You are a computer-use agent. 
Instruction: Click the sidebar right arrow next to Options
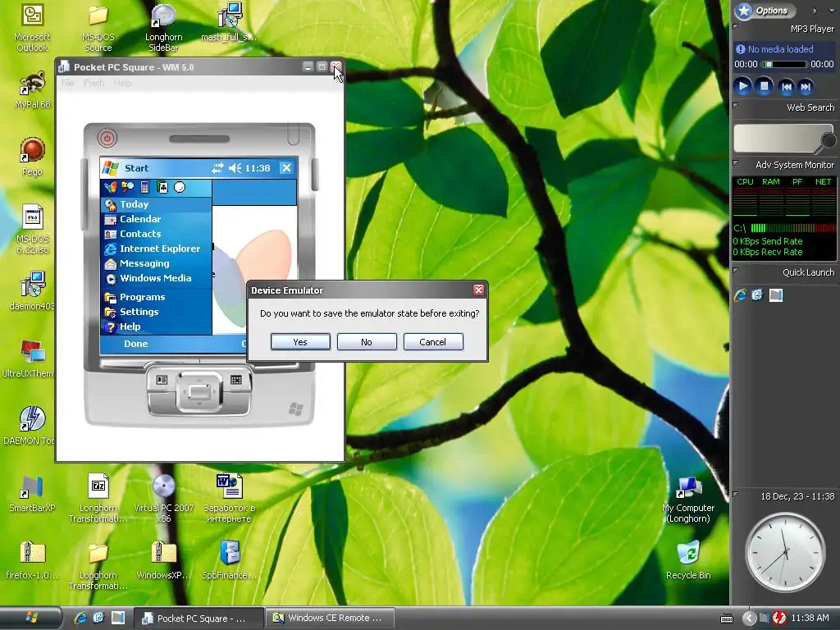pyautogui.click(x=815, y=11)
